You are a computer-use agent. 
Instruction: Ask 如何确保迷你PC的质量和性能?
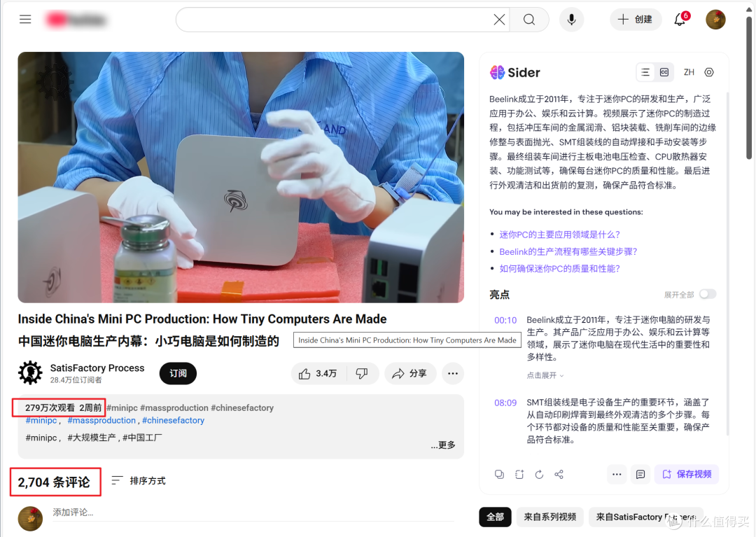[x=559, y=269]
